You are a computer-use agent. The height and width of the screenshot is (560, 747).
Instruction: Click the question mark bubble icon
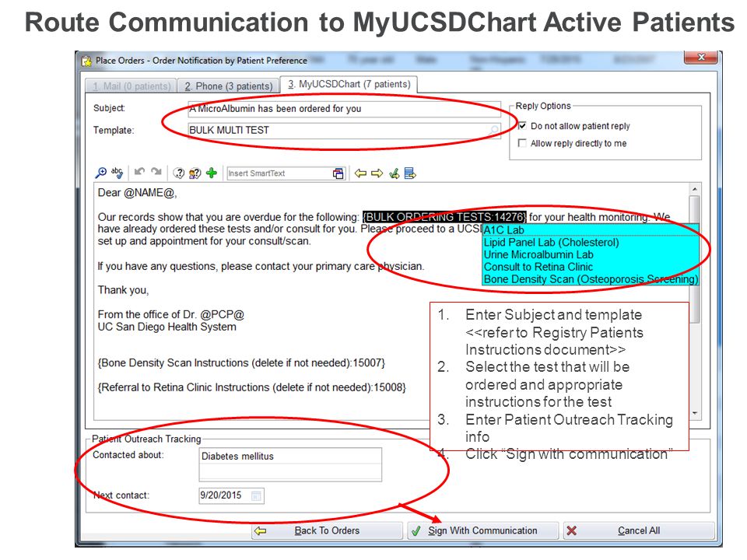pos(179,173)
